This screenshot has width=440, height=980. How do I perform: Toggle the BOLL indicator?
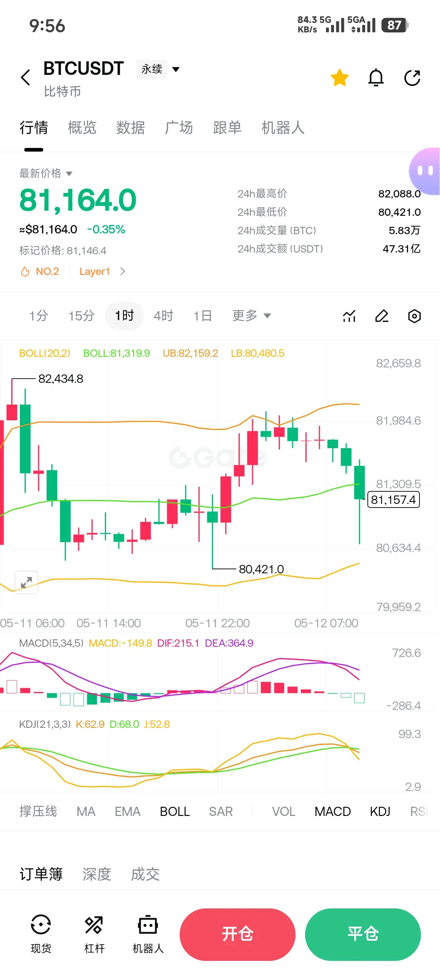click(175, 811)
